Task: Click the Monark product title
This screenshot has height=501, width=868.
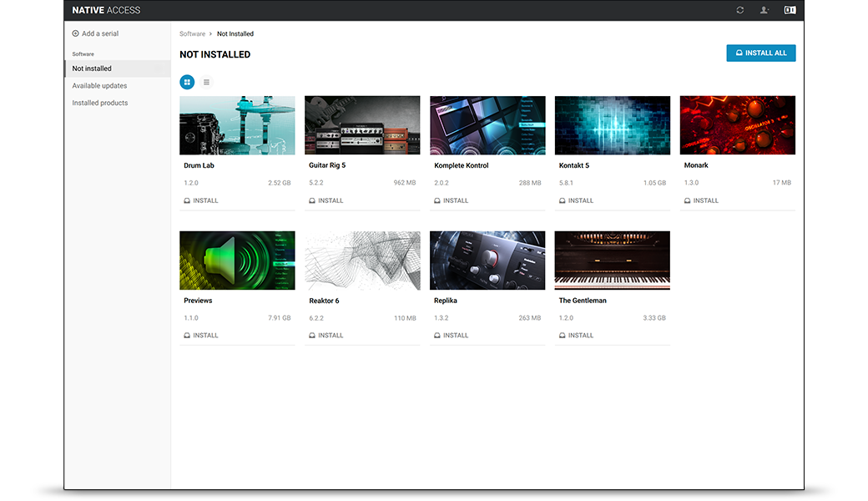Action: point(696,165)
